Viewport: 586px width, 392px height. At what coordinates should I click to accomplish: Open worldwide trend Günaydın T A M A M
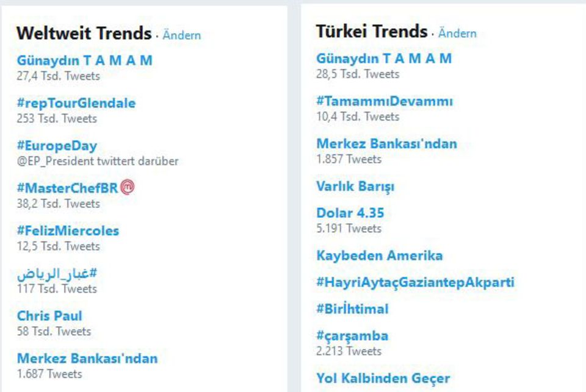[x=84, y=60]
